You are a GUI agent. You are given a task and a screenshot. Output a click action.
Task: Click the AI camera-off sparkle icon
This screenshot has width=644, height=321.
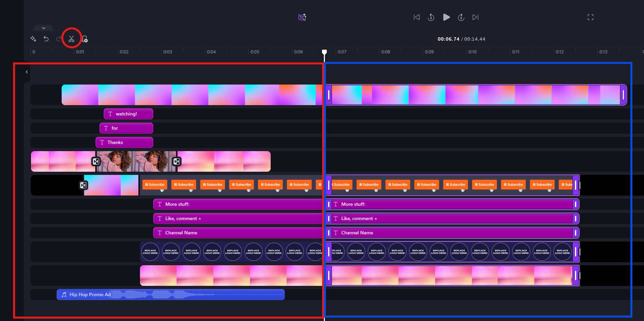(302, 17)
